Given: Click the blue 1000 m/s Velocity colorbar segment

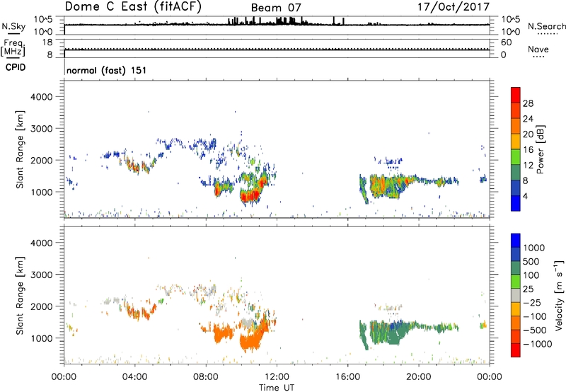Looking at the screenshot, I should tap(516, 241).
